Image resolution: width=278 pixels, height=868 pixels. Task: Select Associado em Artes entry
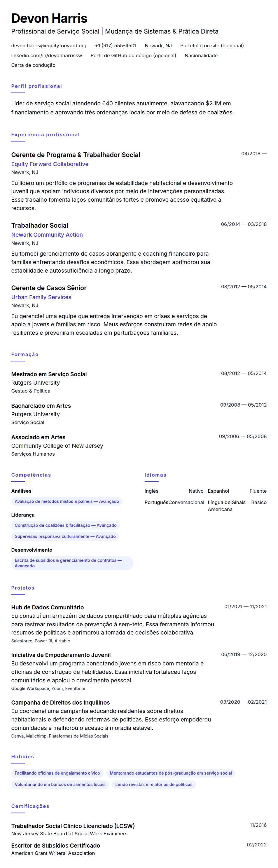(x=39, y=437)
